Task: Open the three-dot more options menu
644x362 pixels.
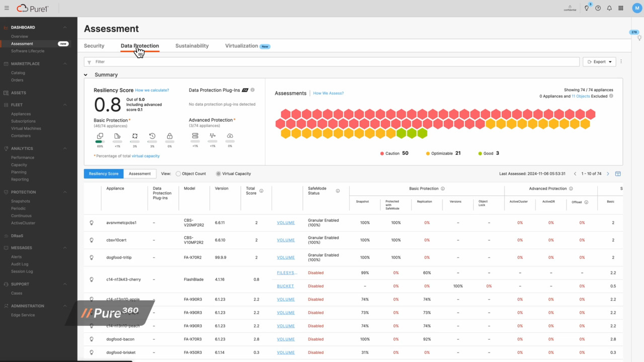Action: (621, 62)
